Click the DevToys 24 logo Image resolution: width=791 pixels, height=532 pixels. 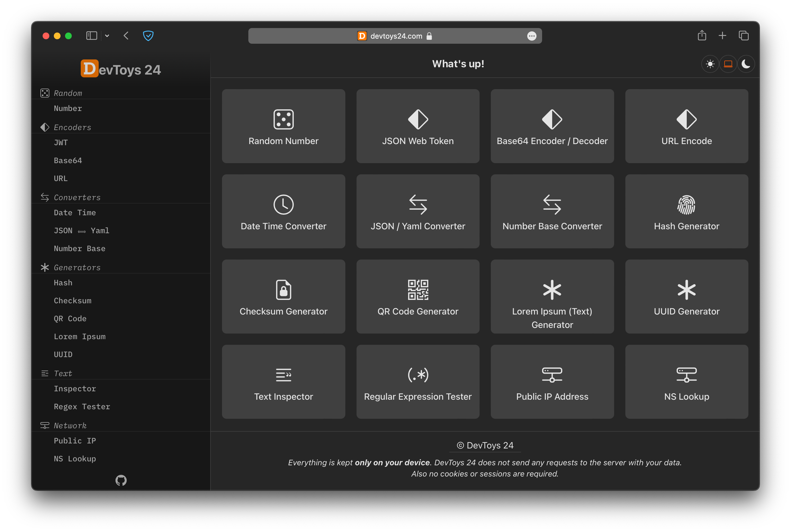[121, 69]
